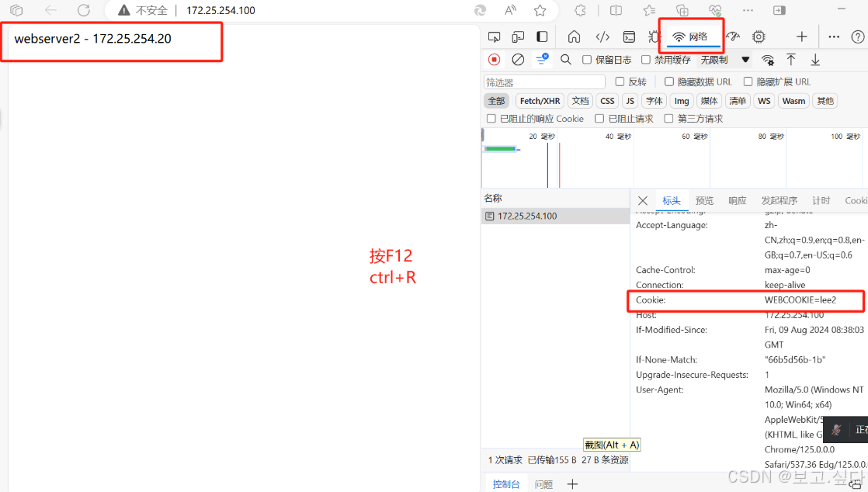Filter requests by Fetch/XHR
The width and height of the screenshot is (868, 492).
tap(540, 101)
